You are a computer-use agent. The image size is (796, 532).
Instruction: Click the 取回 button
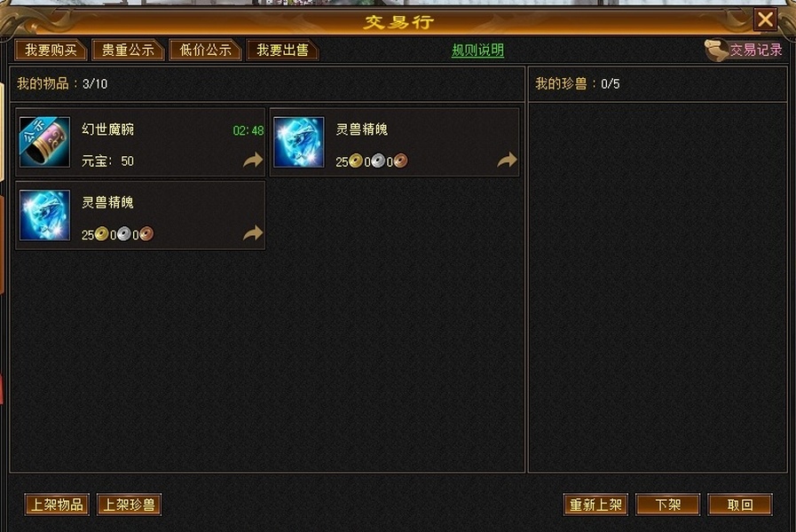(740, 505)
